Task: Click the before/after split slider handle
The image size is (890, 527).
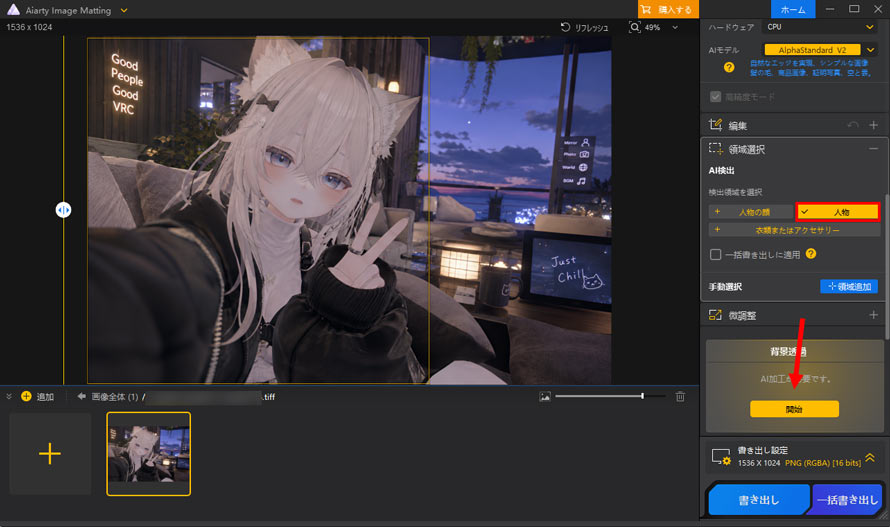Action: 63,210
